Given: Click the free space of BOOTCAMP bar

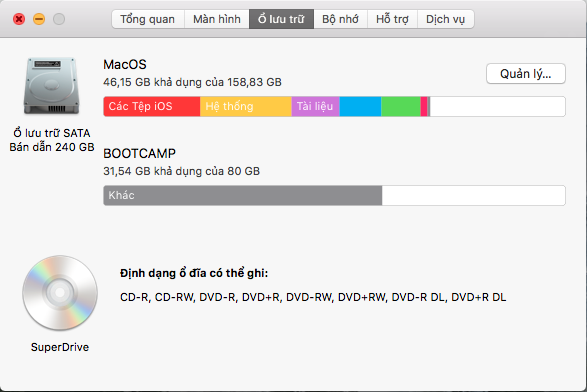Looking at the screenshot, I should coord(474,195).
